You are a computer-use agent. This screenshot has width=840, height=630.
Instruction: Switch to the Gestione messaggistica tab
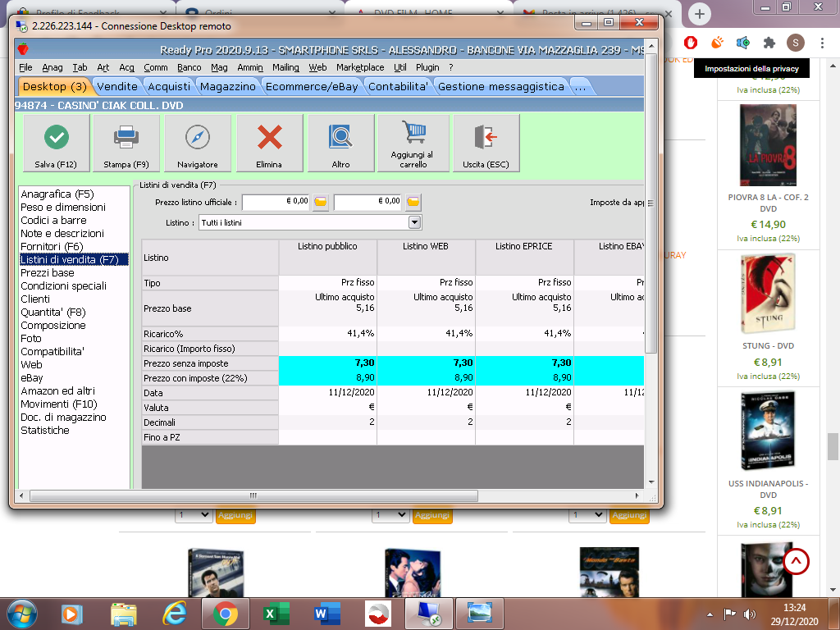tap(501, 87)
